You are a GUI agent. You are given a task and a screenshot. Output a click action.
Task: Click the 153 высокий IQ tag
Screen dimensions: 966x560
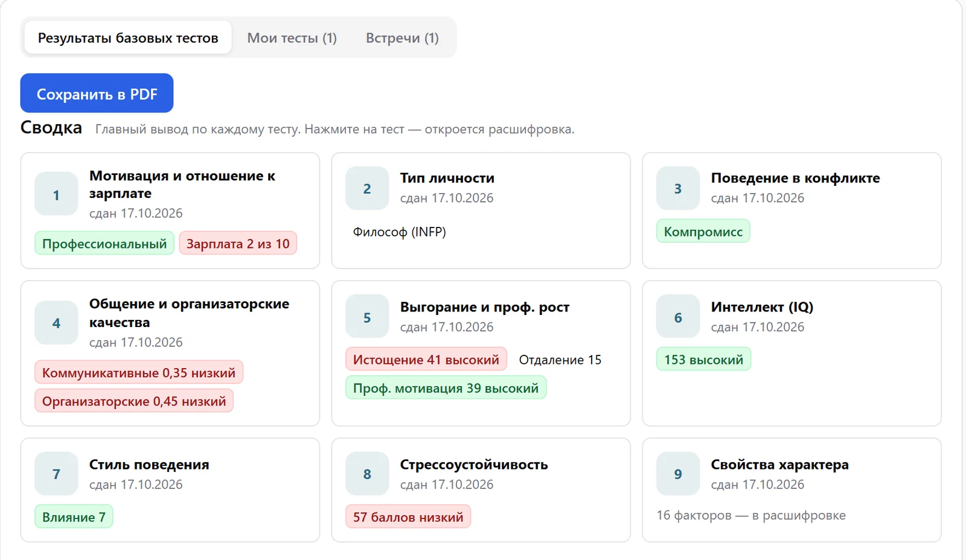pos(703,359)
